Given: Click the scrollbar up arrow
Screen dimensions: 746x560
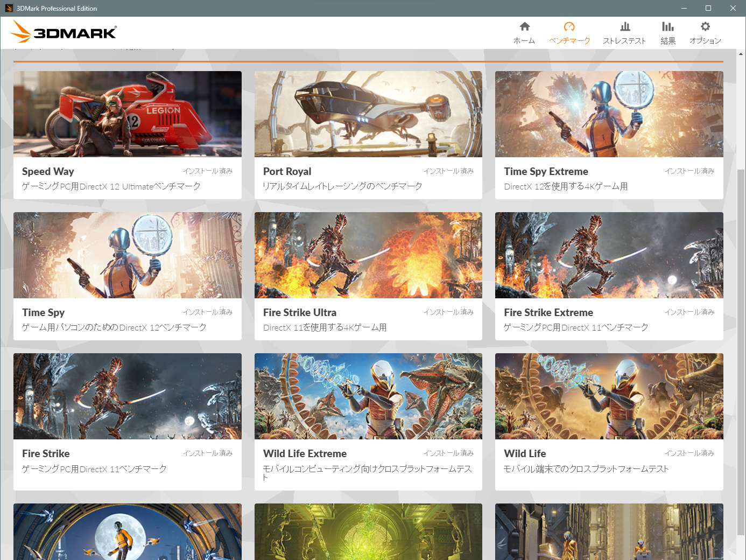Looking at the screenshot, I should [x=741, y=54].
